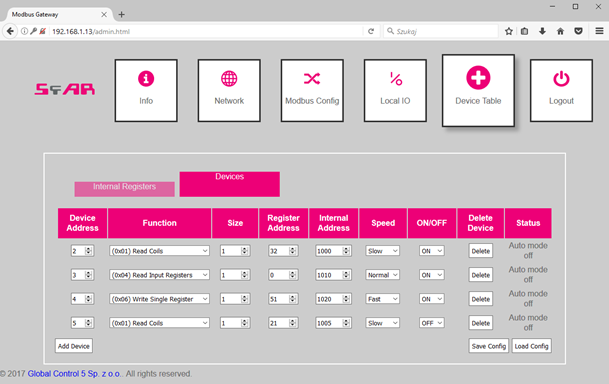
Task: Click Device Address stepper showing 4
Action: (x=82, y=299)
